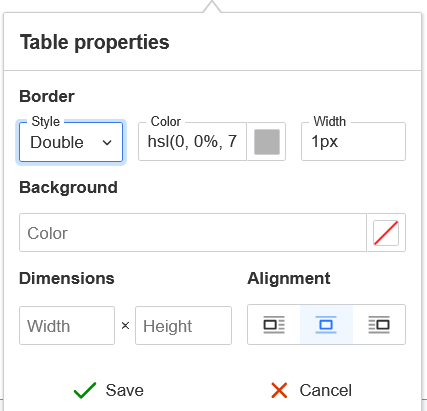Click the green Save checkmark icon
The image size is (427, 411).
(85, 390)
